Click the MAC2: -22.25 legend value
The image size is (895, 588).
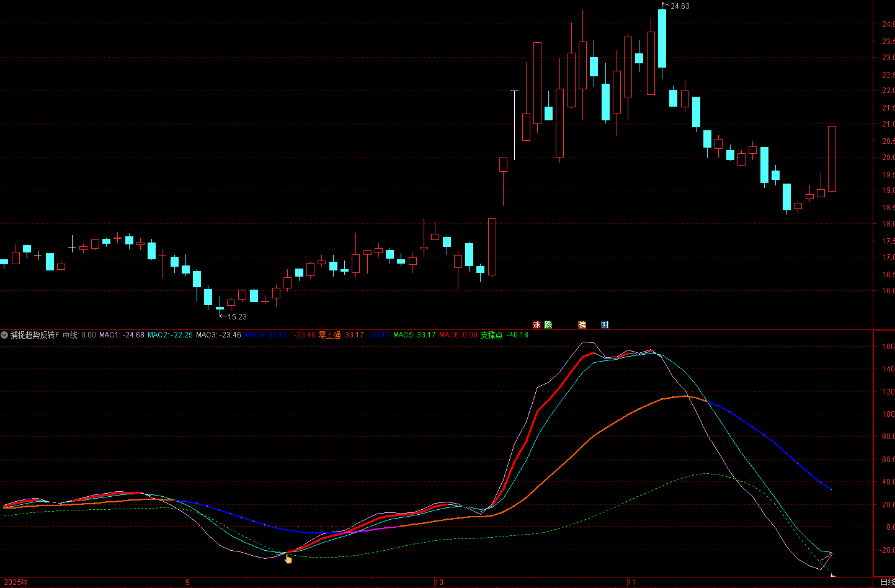(170, 335)
